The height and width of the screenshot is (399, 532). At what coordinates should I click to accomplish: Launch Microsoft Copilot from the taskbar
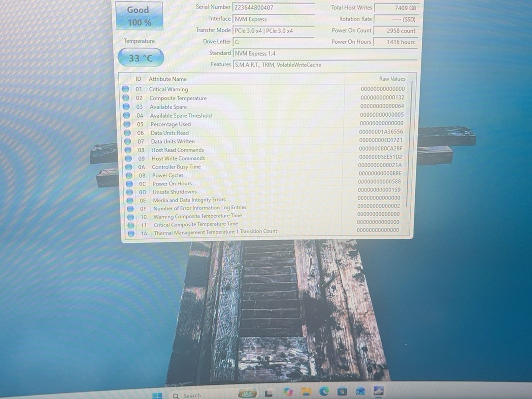coord(288,392)
